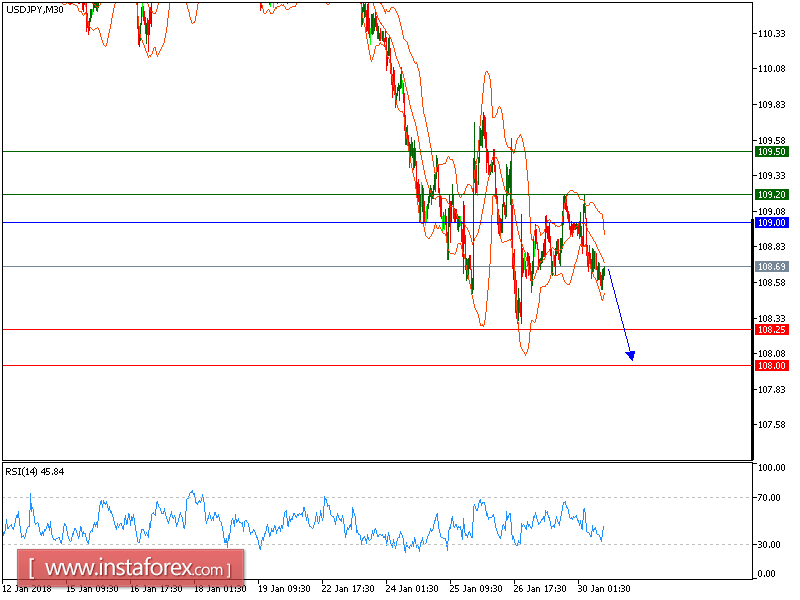Collapse the main price chart area

pyautogui.click(x=375, y=230)
